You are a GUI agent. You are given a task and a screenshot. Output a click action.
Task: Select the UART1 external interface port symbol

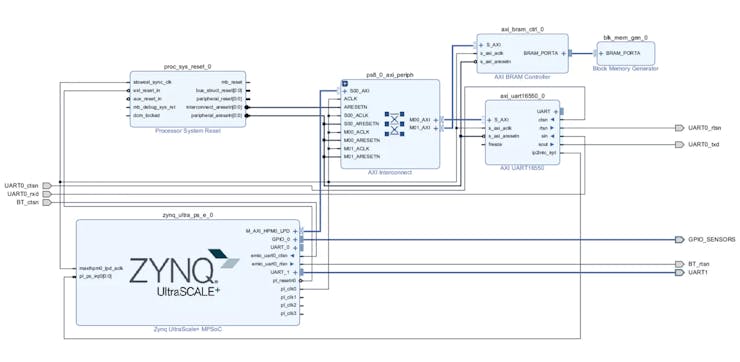point(679,272)
